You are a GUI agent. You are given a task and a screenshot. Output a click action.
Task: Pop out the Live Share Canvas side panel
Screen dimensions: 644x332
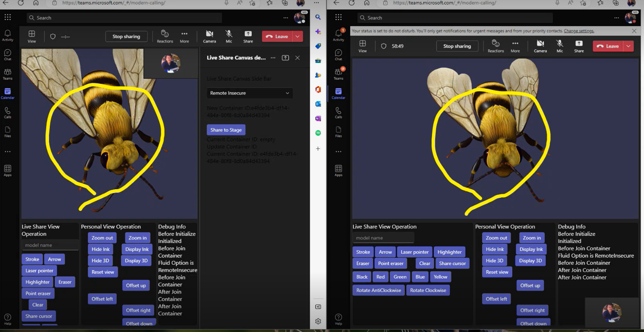pos(285,58)
